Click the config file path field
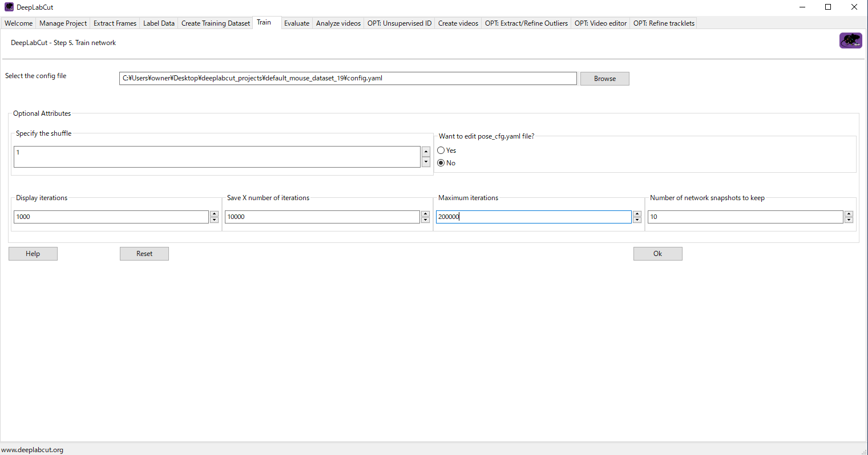The height and width of the screenshot is (455, 868). 348,78
